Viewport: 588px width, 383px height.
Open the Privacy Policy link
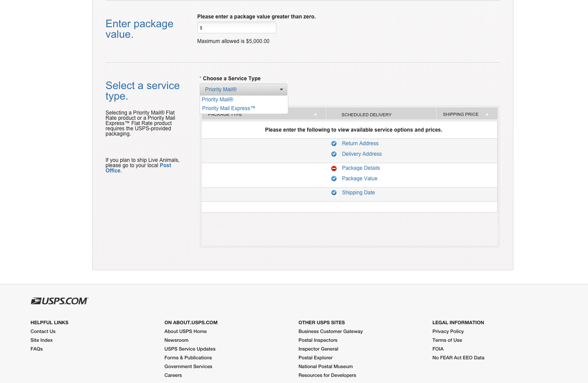click(448, 331)
